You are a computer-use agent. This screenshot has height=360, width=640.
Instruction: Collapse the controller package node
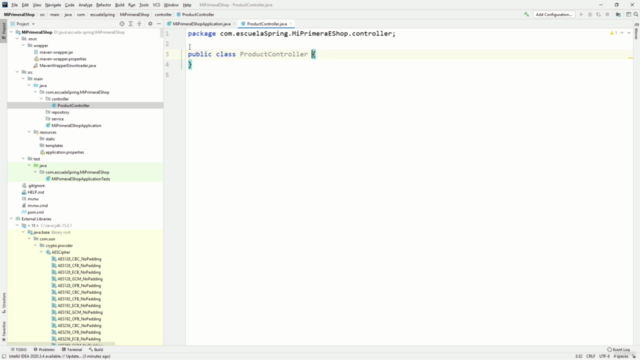pyautogui.click(x=41, y=99)
